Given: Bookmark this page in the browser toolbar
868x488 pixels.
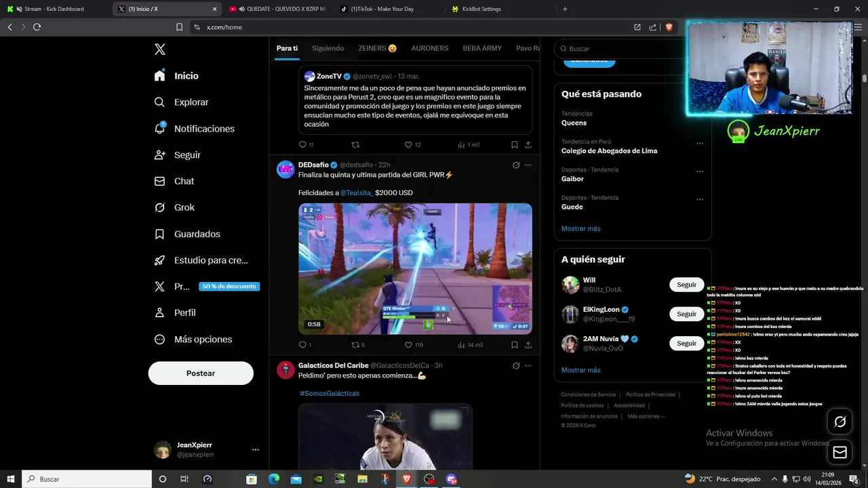Looking at the screenshot, I should coord(179,27).
